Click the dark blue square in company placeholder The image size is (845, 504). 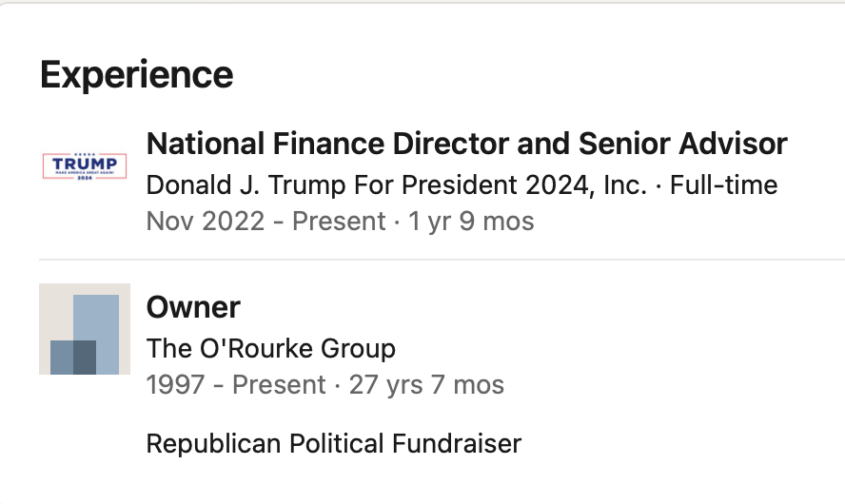pyautogui.click(x=73, y=356)
